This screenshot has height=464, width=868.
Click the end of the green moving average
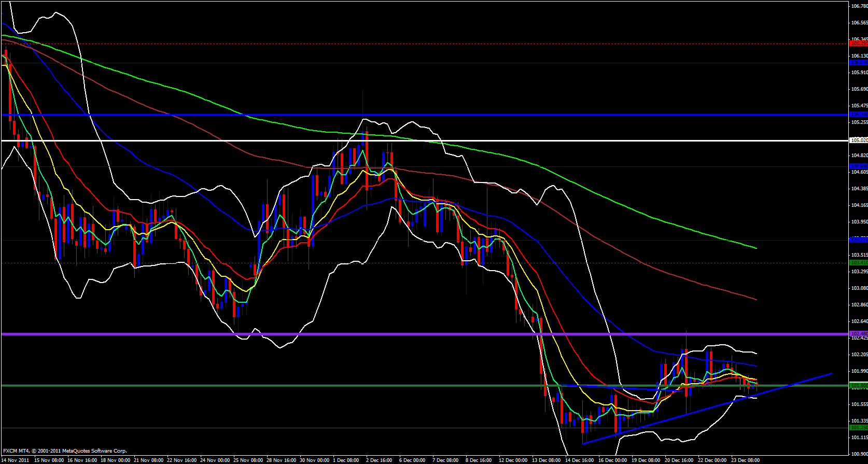[756, 248]
